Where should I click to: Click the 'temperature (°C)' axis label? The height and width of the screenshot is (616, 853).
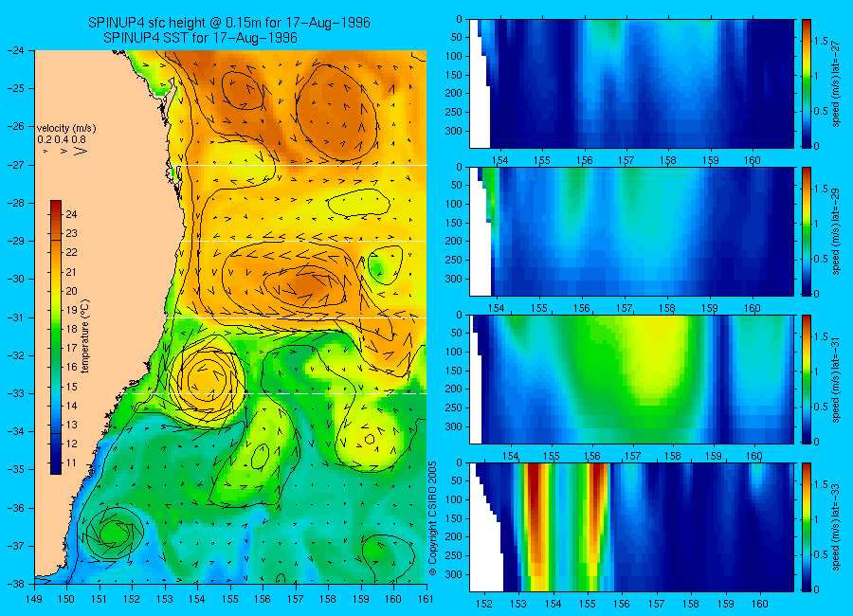pyautogui.click(x=85, y=336)
